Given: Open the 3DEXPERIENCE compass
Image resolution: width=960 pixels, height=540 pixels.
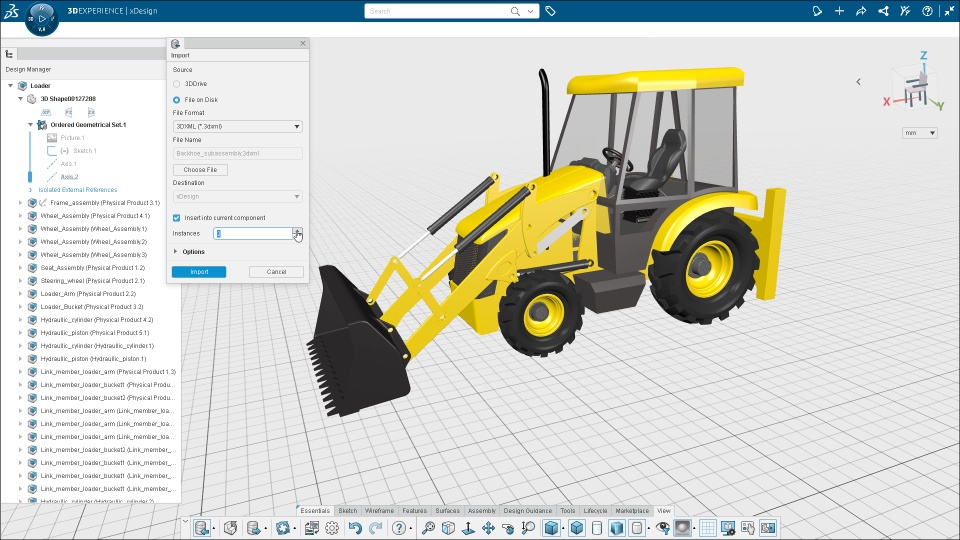Looking at the screenshot, I should pyautogui.click(x=42, y=18).
